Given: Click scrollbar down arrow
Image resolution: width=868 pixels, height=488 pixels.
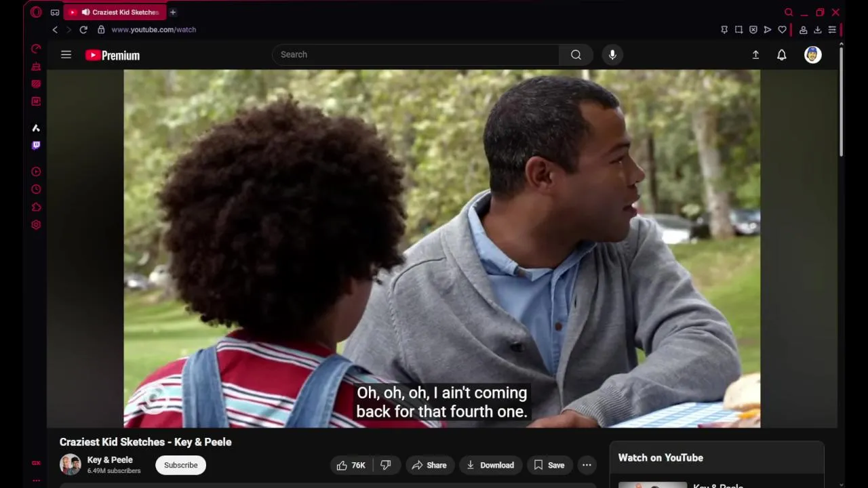Looking at the screenshot, I should pyautogui.click(x=841, y=484).
